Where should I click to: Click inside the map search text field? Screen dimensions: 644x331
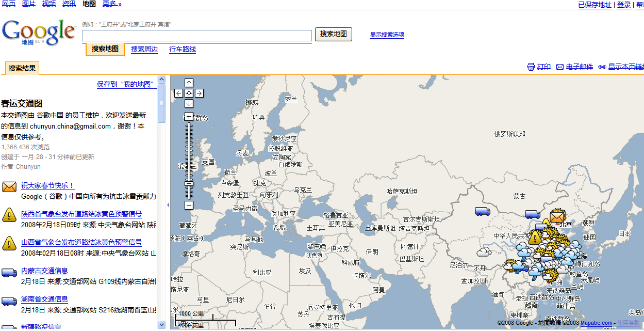[197, 36]
